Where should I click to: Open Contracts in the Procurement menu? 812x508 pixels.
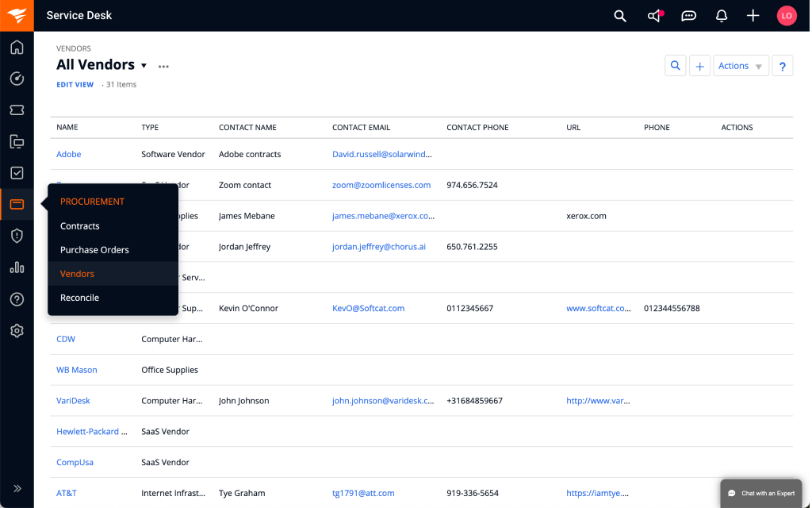click(x=80, y=225)
